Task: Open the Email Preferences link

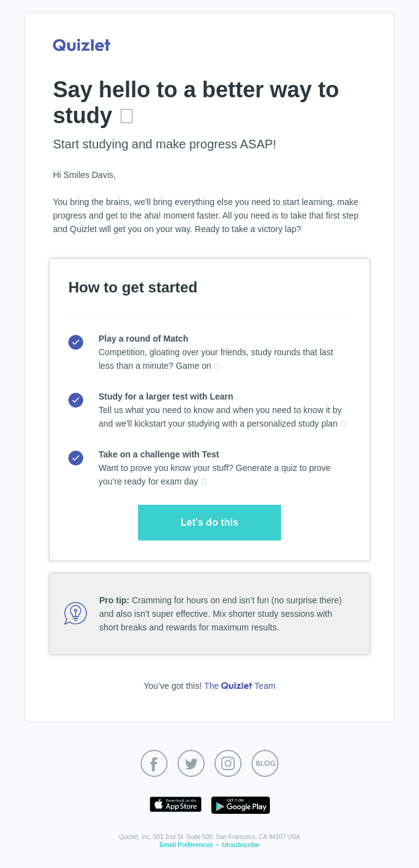Action: click(186, 845)
